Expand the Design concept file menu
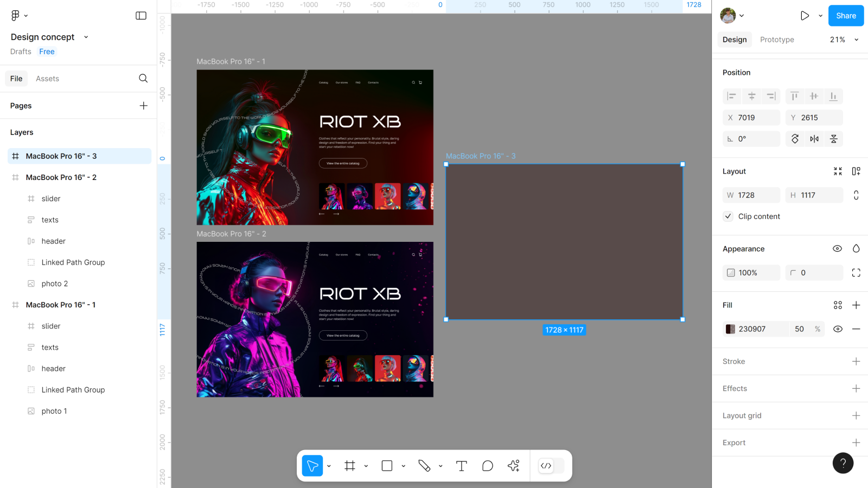Screen dimensions: 868x488 86,37
